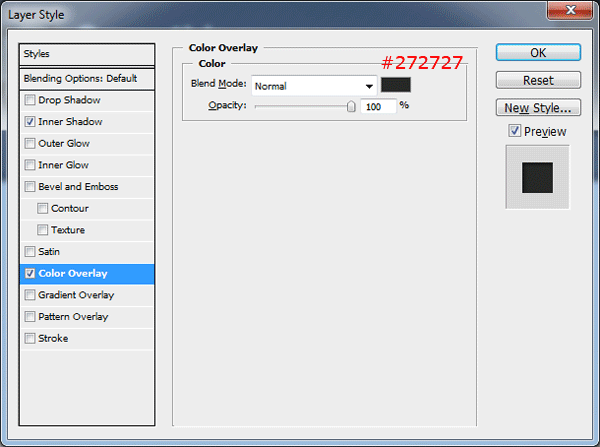Enable the Inner Glow checkbox
The height and width of the screenshot is (447, 600).
tap(30, 165)
